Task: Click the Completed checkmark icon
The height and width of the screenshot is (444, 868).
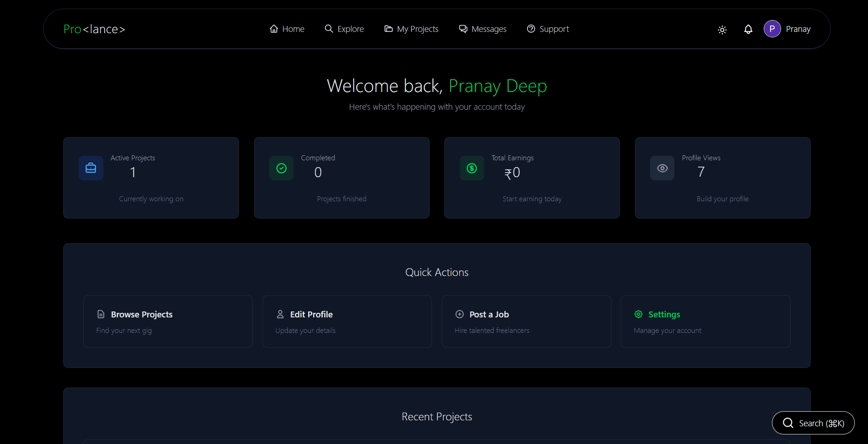Action: (x=281, y=168)
